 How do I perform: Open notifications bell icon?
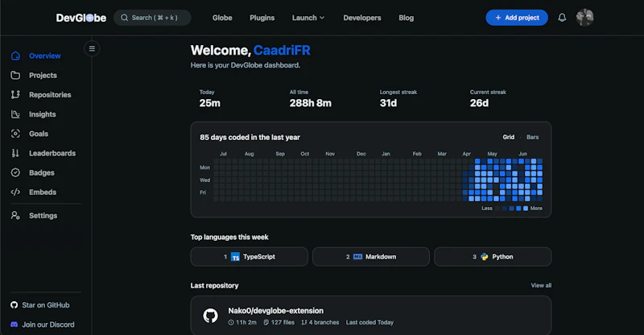(562, 18)
